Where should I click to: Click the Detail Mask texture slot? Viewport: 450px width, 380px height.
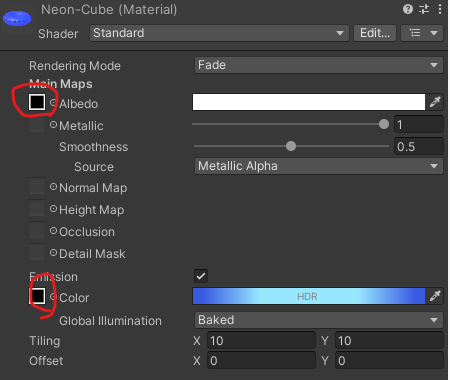[37, 252]
